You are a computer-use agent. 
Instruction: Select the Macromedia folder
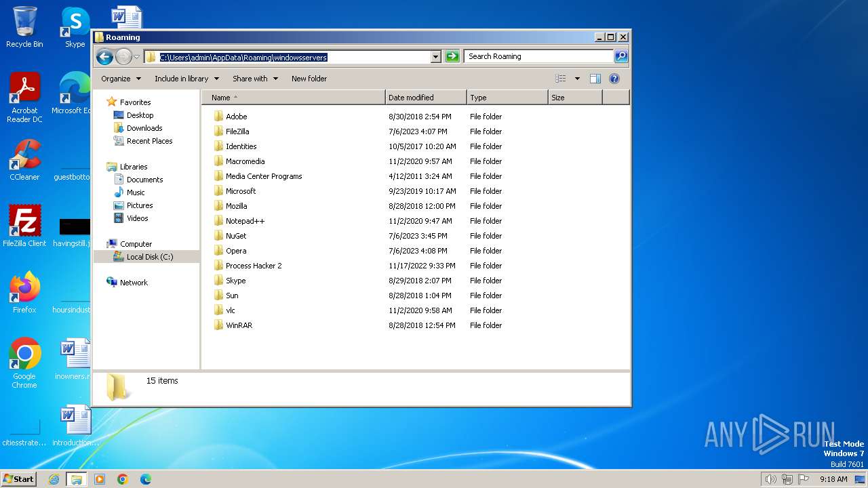point(245,161)
